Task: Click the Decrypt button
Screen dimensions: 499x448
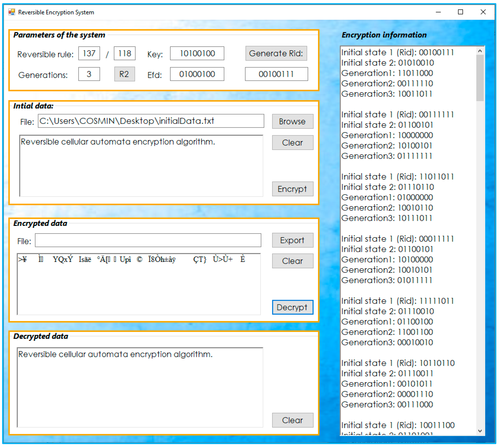Action: coord(292,307)
